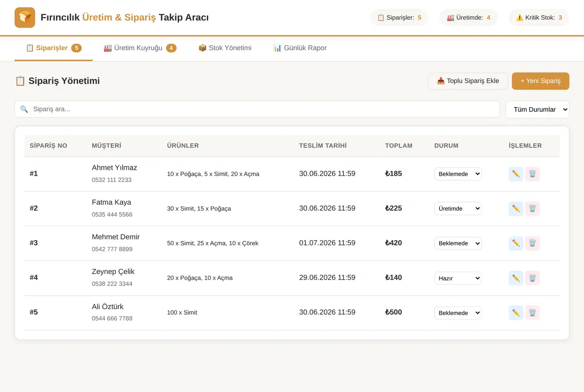Click delivery date 01.07.2026 11:59
The height and width of the screenshot is (392, 584).
coord(327,243)
